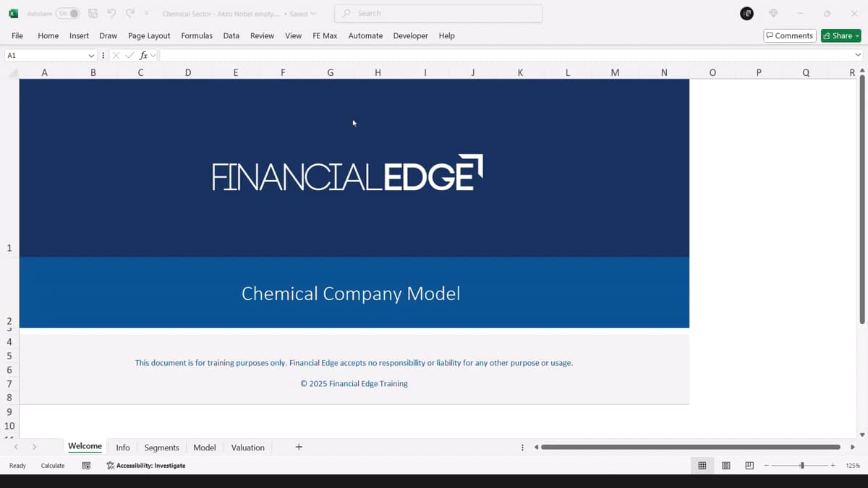Select the Welcome sheet tab
868x488 pixels.
pyautogui.click(x=85, y=447)
